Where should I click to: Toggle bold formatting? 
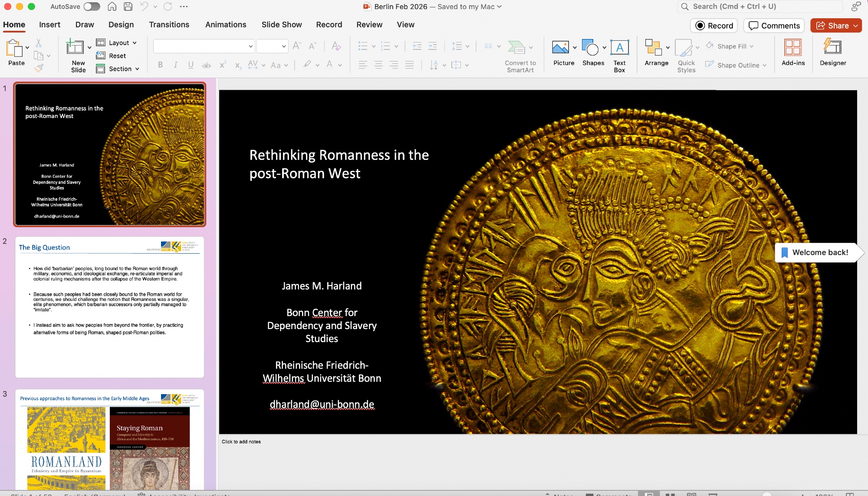coord(161,65)
